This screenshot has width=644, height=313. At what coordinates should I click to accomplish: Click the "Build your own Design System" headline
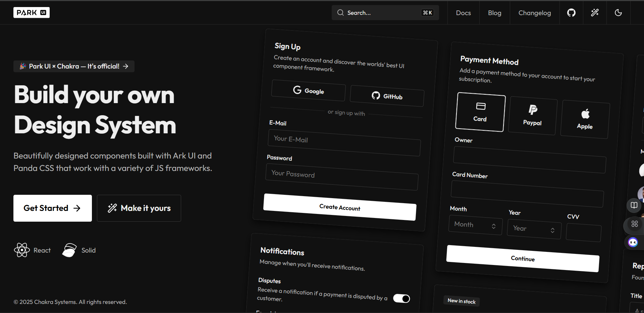click(95, 110)
